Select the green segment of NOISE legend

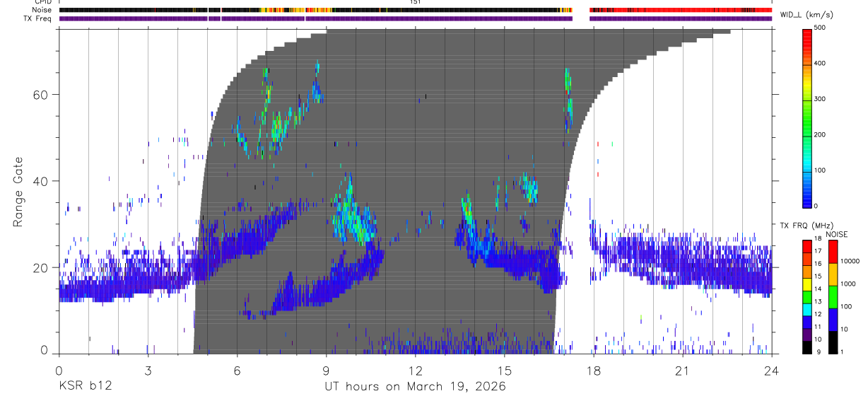(834, 297)
